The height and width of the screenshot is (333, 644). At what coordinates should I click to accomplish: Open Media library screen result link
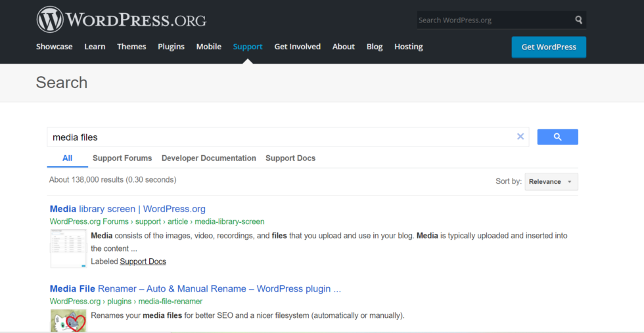(x=127, y=209)
